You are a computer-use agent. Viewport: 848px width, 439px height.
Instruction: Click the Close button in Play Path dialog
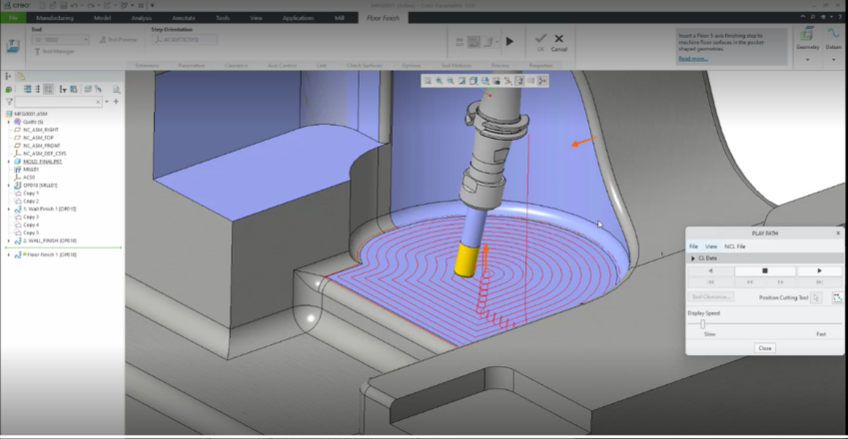(x=764, y=347)
